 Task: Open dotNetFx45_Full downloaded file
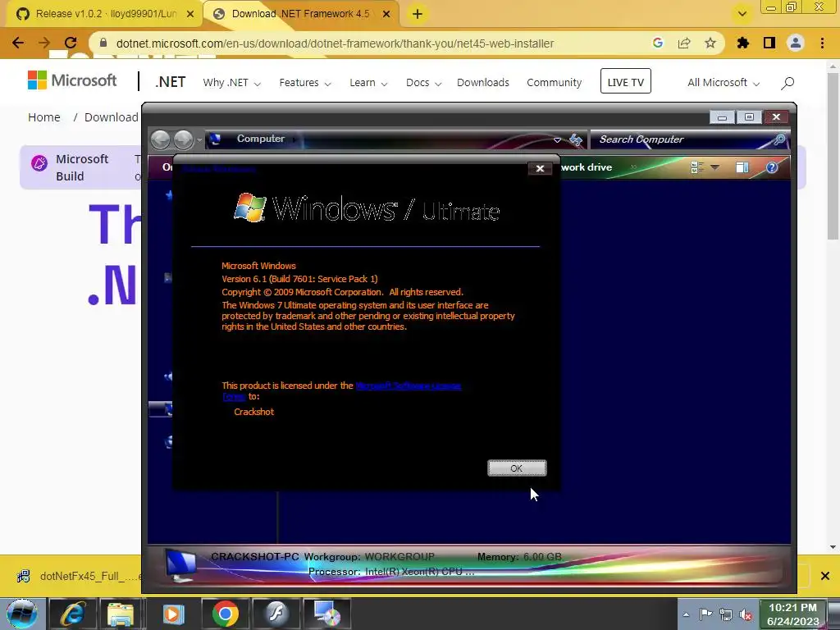80,577
